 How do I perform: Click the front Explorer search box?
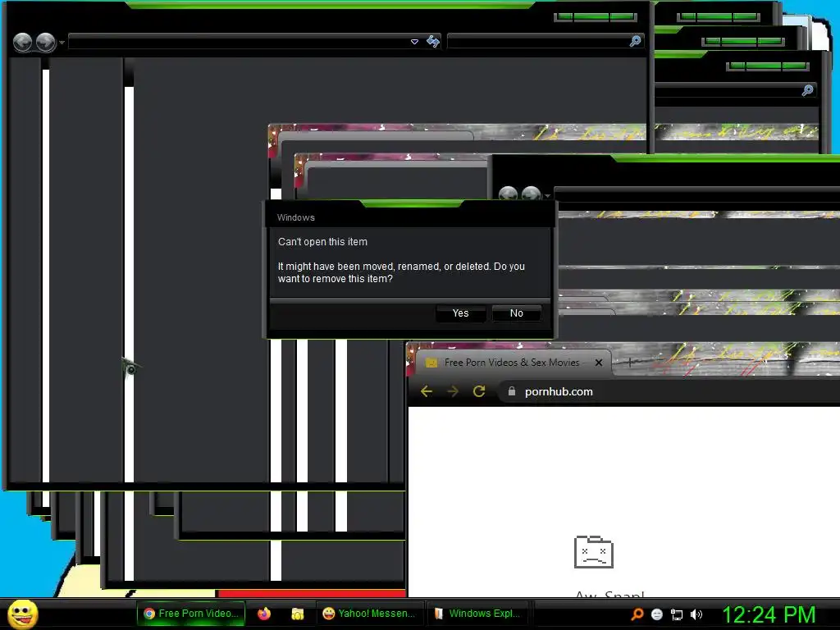537,41
